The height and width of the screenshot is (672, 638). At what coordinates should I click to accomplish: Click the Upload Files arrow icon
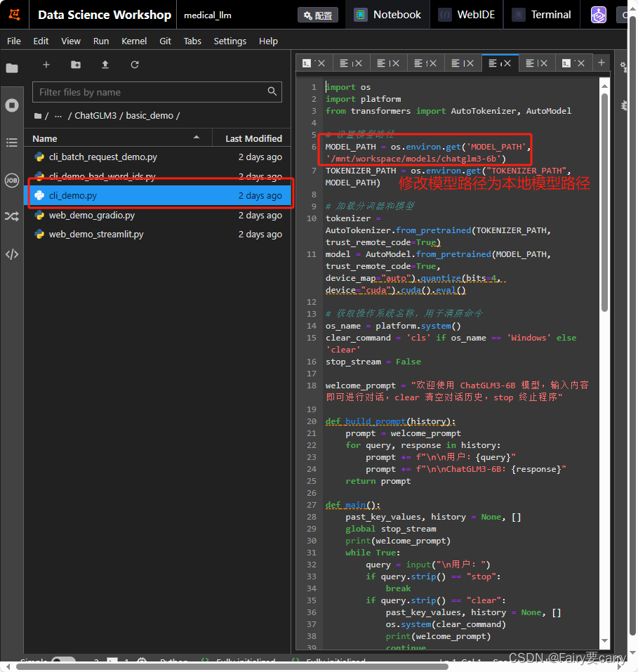click(x=105, y=65)
